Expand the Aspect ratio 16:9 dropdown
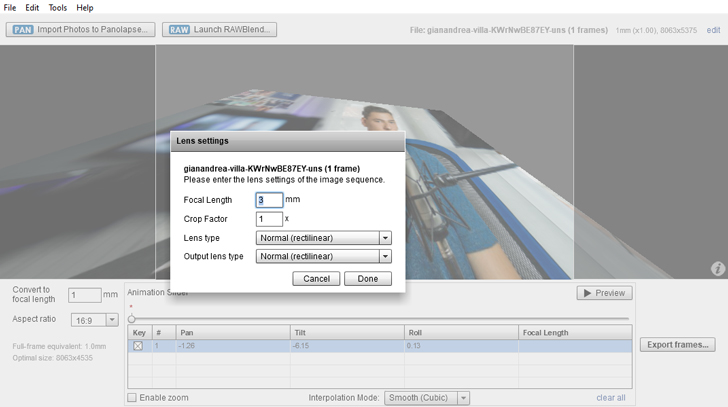This screenshot has width=728, height=407. (x=111, y=320)
